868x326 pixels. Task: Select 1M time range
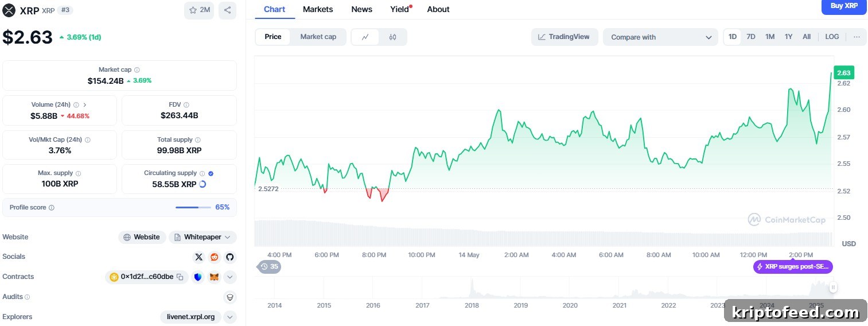[x=770, y=37]
